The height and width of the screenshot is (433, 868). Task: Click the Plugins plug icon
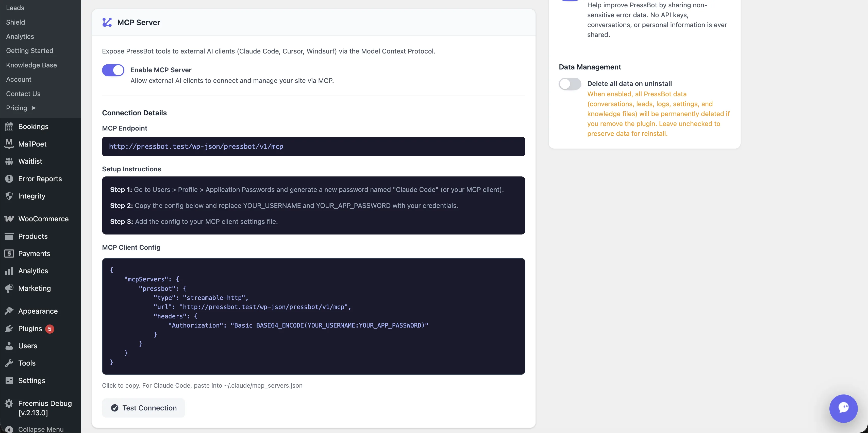9,329
